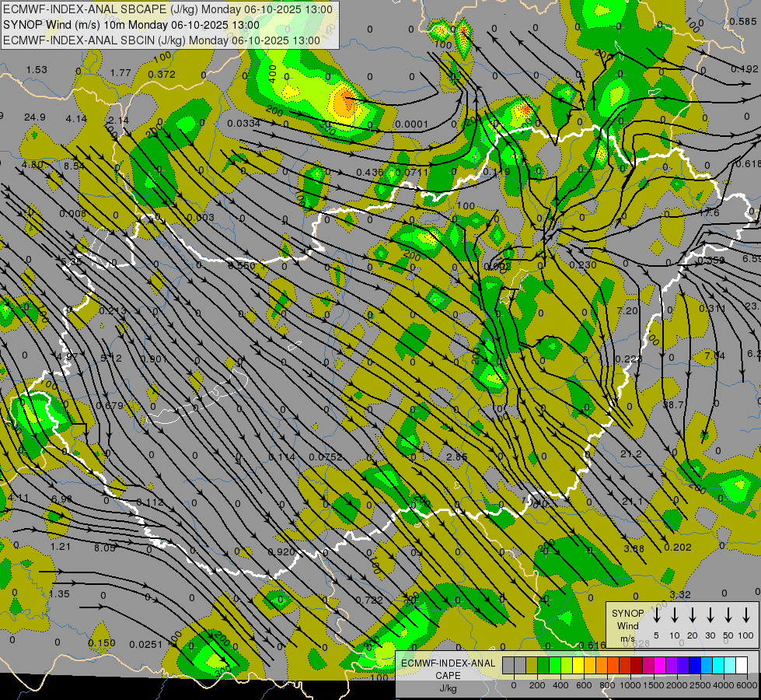The image size is (761, 700).
Task: Select the dark green CAPE swatch above 200
Action: pyautogui.click(x=543, y=666)
